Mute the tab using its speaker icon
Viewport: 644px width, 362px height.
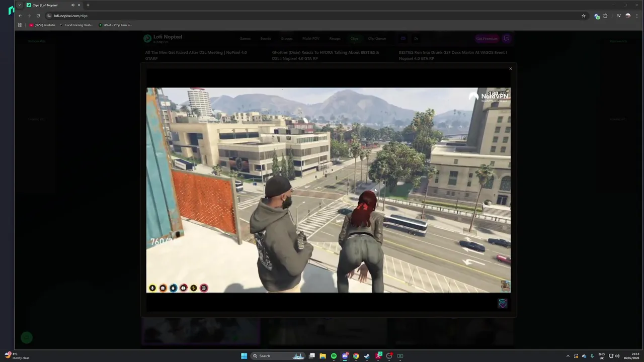pyautogui.click(x=73, y=5)
